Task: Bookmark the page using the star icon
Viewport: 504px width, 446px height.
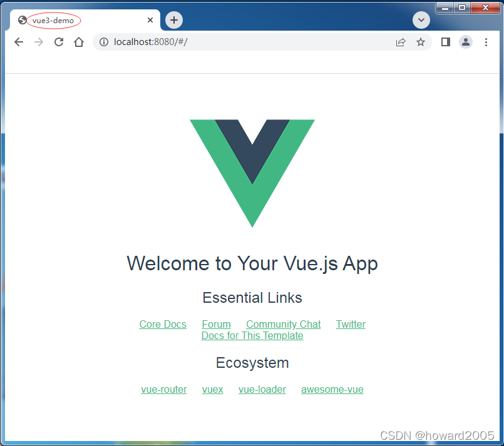Action: click(x=421, y=42)
